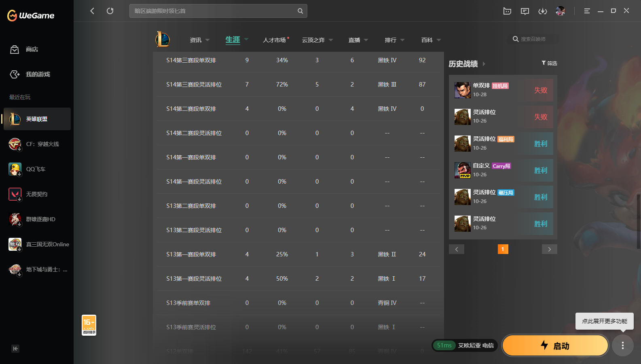This screenshot has width=641, height=364.
Task: Click S13第一赛段灵活排位 row label
Action: (194, 279)
